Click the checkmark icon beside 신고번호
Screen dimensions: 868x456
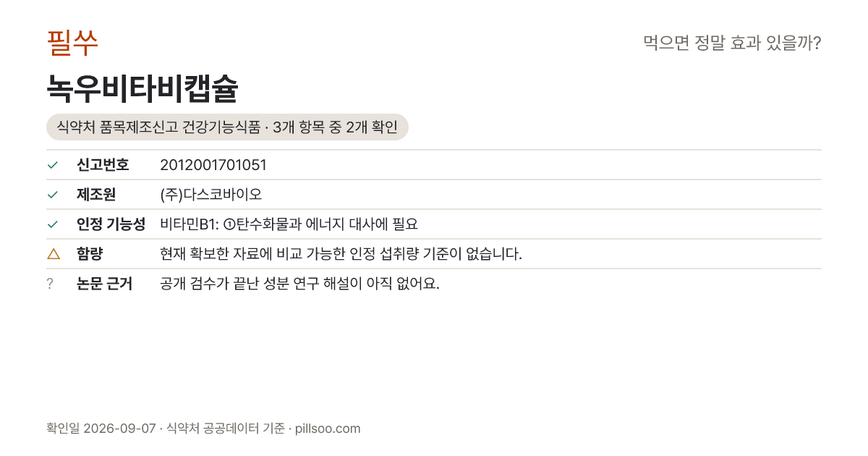pyautogui.click(x=52, y=165)
